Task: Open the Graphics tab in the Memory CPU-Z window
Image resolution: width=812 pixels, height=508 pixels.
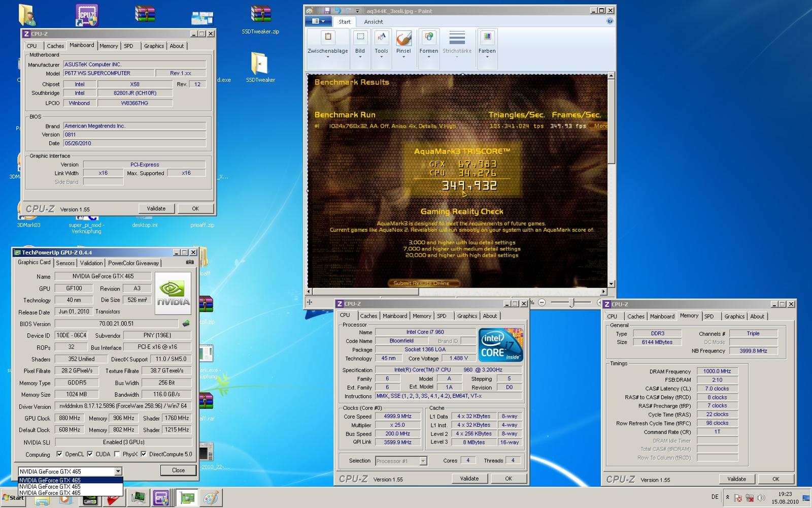Action: click(x=734, y=316)
